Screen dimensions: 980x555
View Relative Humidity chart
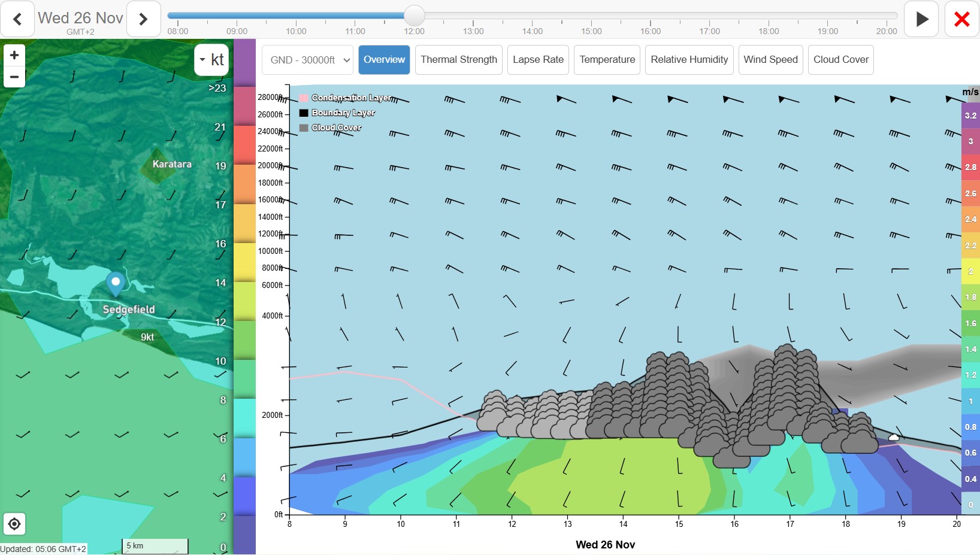coord(689,60)
